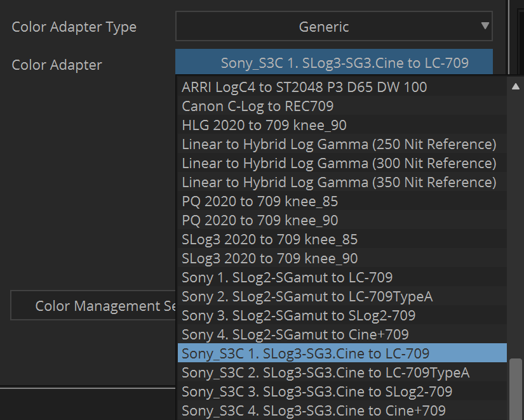Collapse the Color Adapter combo box
524x420 pixels.
pyautogui.click(x=334, y=62)
